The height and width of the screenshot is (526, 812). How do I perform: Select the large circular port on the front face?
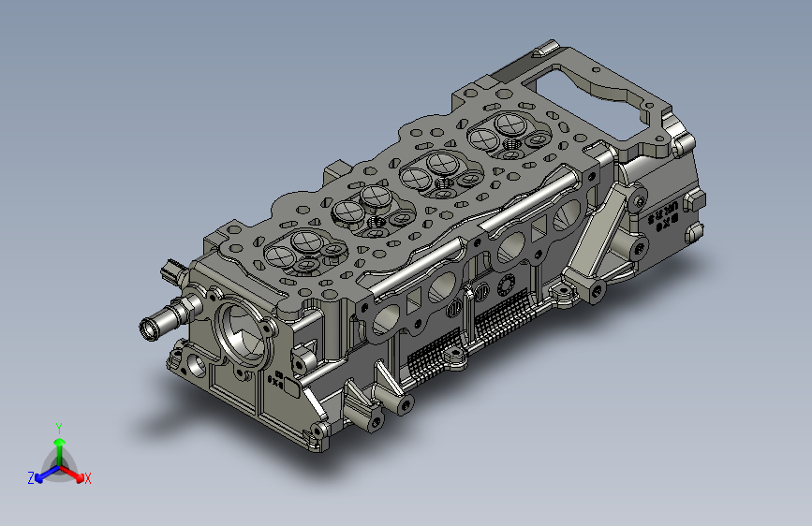click(x=244, y=334)
